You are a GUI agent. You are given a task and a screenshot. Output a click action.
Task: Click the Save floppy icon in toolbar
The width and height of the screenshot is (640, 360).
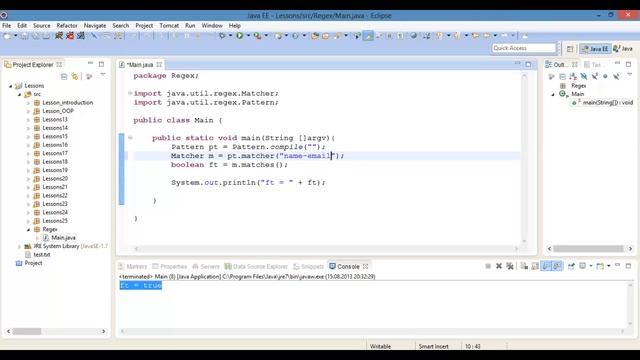(x=25, y=36)
